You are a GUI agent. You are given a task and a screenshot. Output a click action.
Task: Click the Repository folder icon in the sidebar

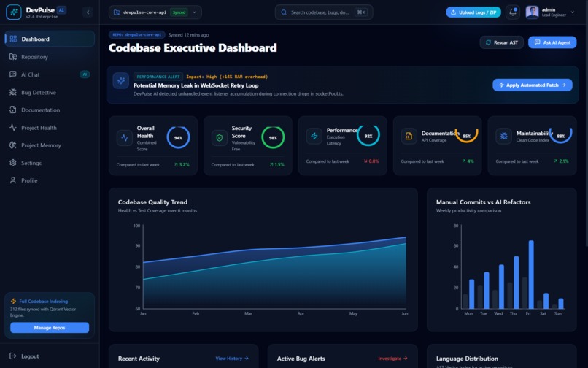13,57
